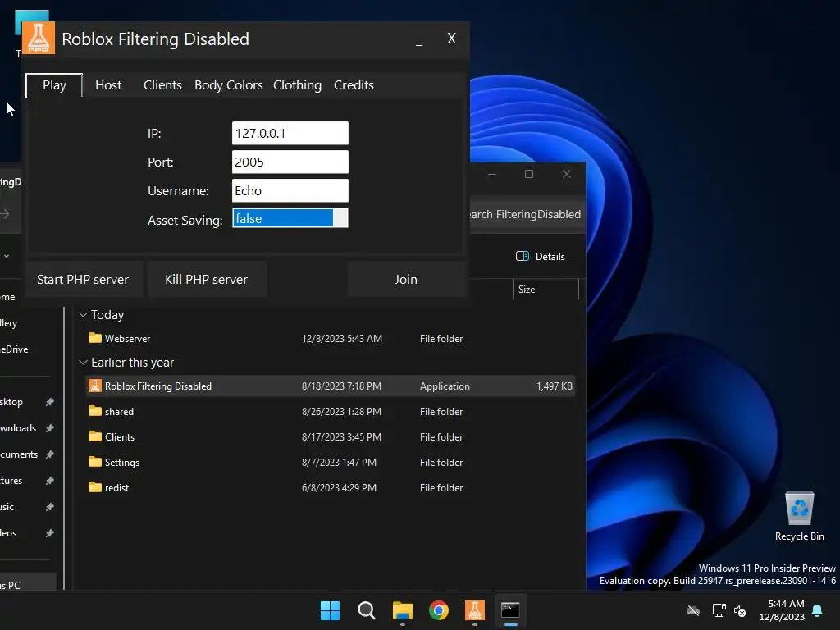Click the pin icon next to Pictures
Image resolution: width=840 pixels, height=630 pixels.
click(50, 481)
